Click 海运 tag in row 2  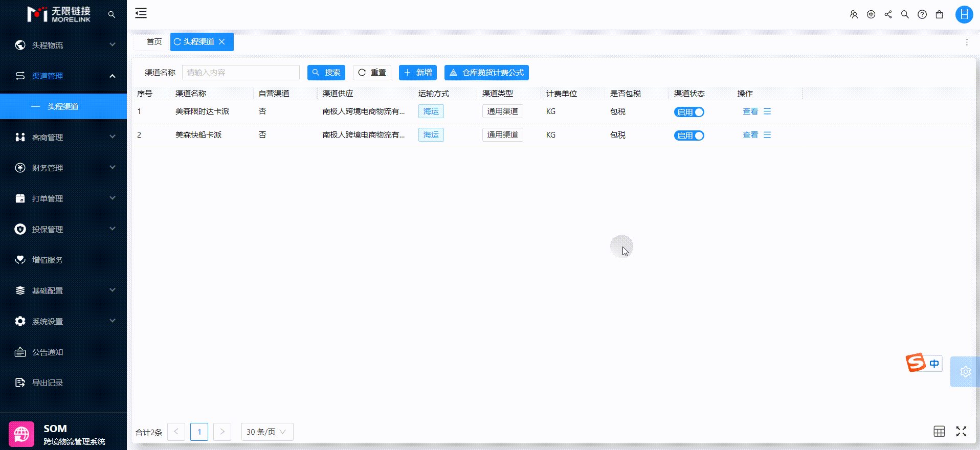431,135
